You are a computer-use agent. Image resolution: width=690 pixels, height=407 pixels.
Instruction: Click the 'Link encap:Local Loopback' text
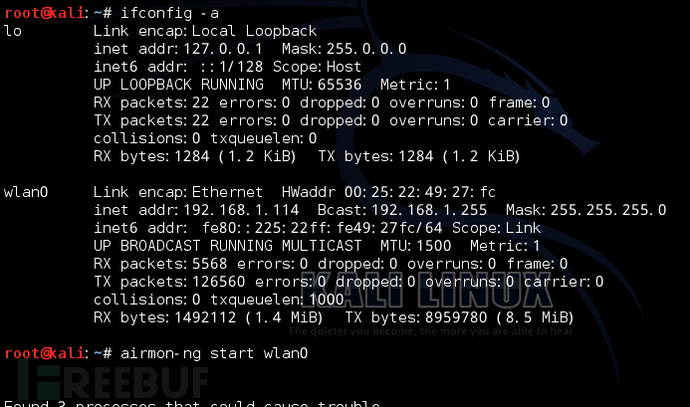[x=205, y=31]
